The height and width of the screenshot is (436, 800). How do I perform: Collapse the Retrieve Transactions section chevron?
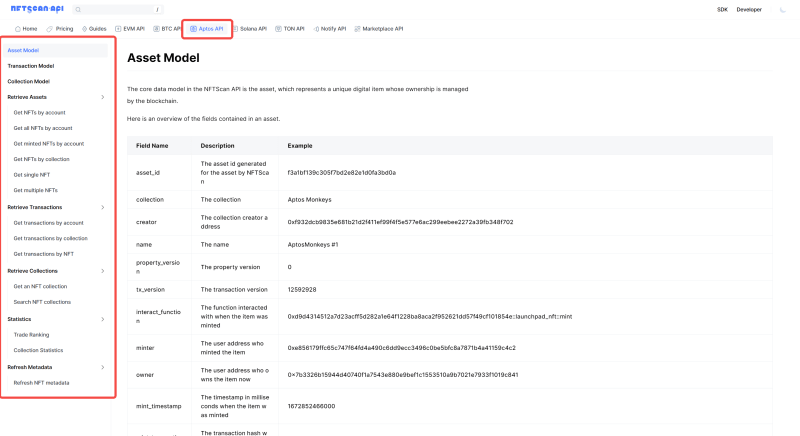[x=103, y=208]
